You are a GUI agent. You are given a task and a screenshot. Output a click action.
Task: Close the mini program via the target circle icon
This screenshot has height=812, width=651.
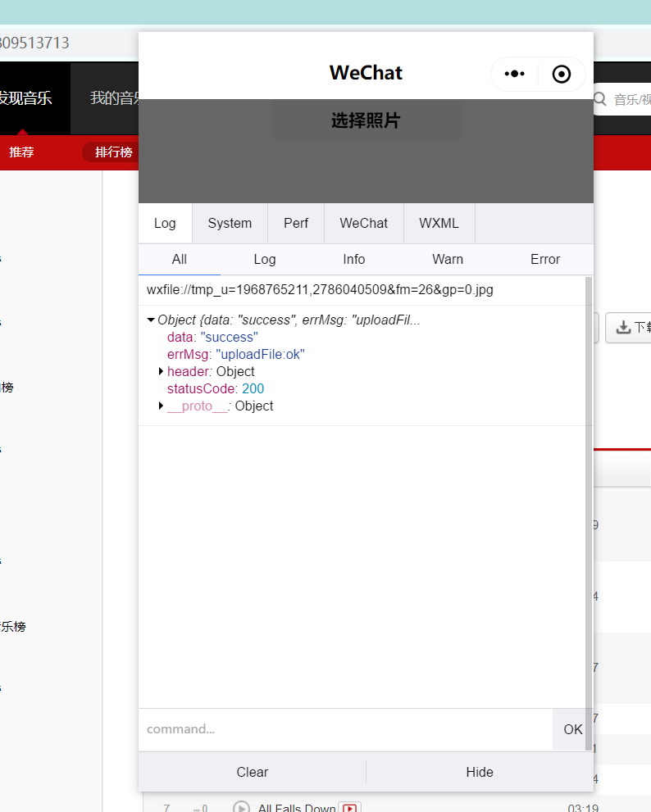(562, 74)
